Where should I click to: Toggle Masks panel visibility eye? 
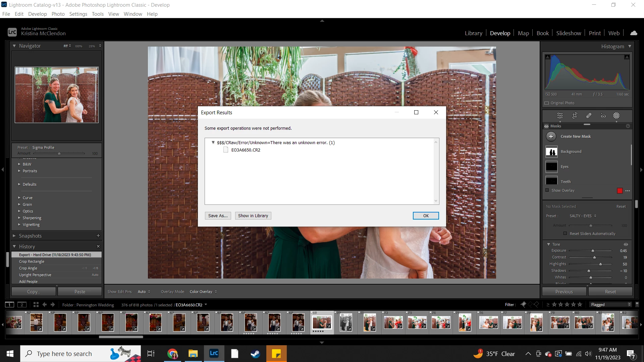tap(546, 126)
